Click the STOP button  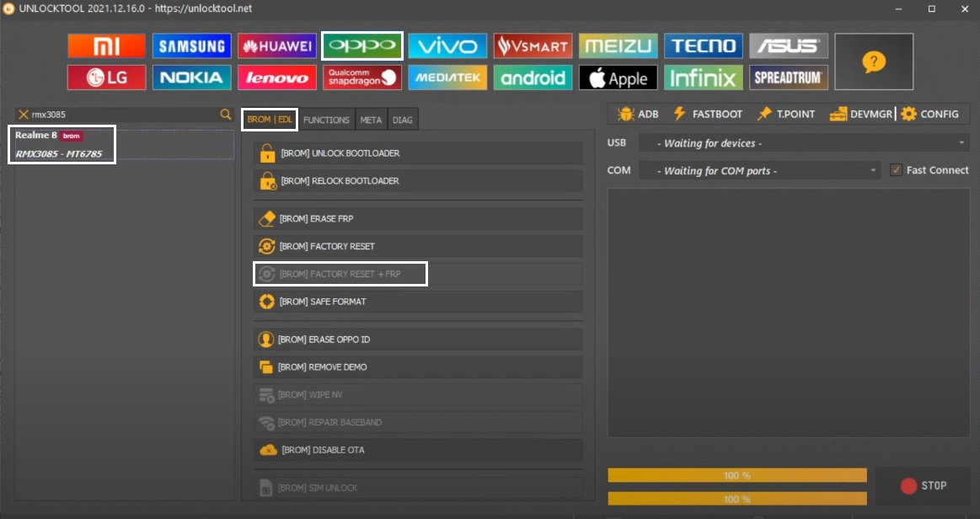pyautogui.click(x=923, y=485)
